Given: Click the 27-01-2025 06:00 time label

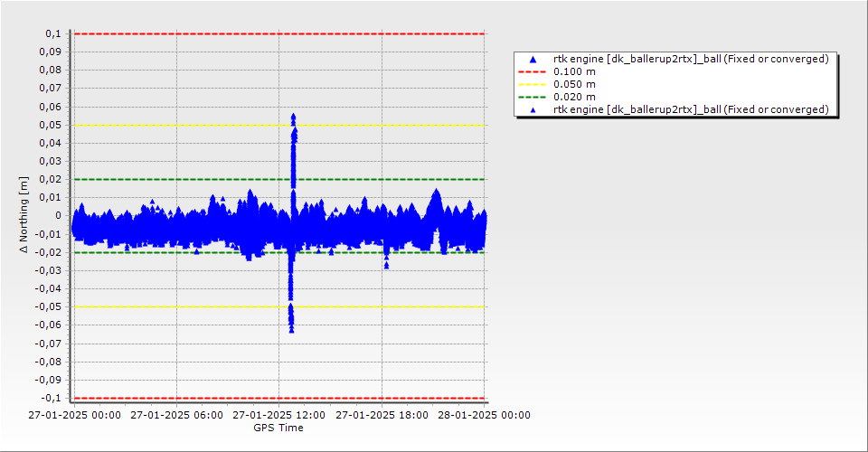Looking at the screenshot, I should [176, 415].
